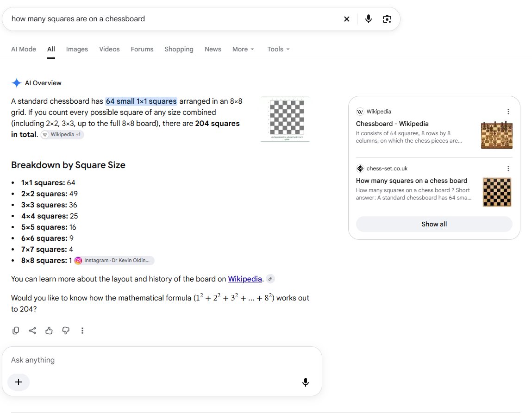Click the link chip icon after Wikipedia
Viewport: 532px width, 413px height.
coord(270,279)
